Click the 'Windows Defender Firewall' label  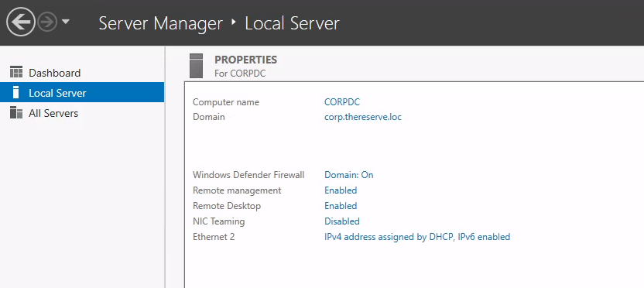tap(248, 175)
